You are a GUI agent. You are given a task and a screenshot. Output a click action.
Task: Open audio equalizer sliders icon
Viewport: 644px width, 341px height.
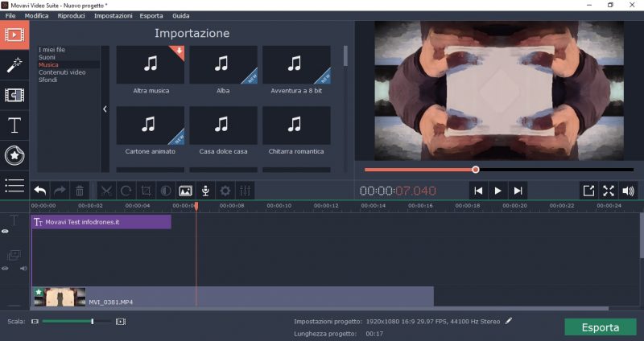pos(246,191)
